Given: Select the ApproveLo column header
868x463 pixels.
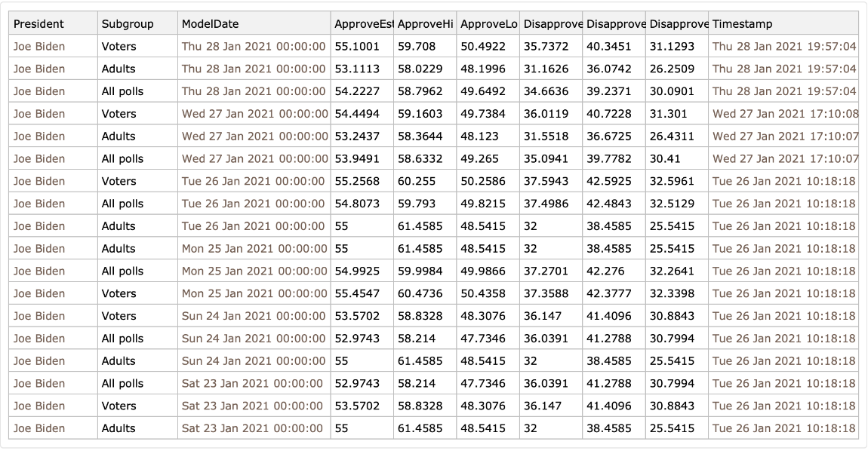Looking at the screenshot, I should [x=487, y=24].
